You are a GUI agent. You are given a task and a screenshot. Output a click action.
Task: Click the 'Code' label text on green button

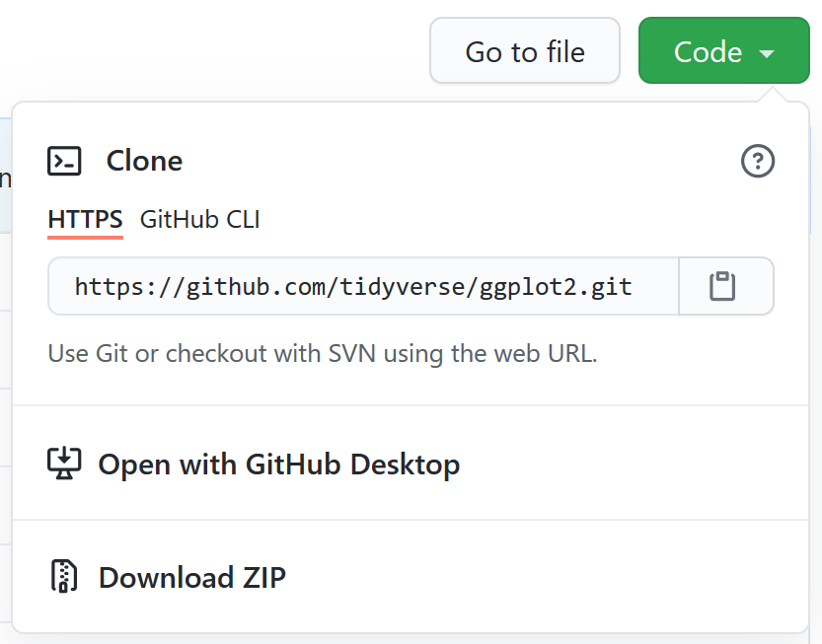pos(708,52)
